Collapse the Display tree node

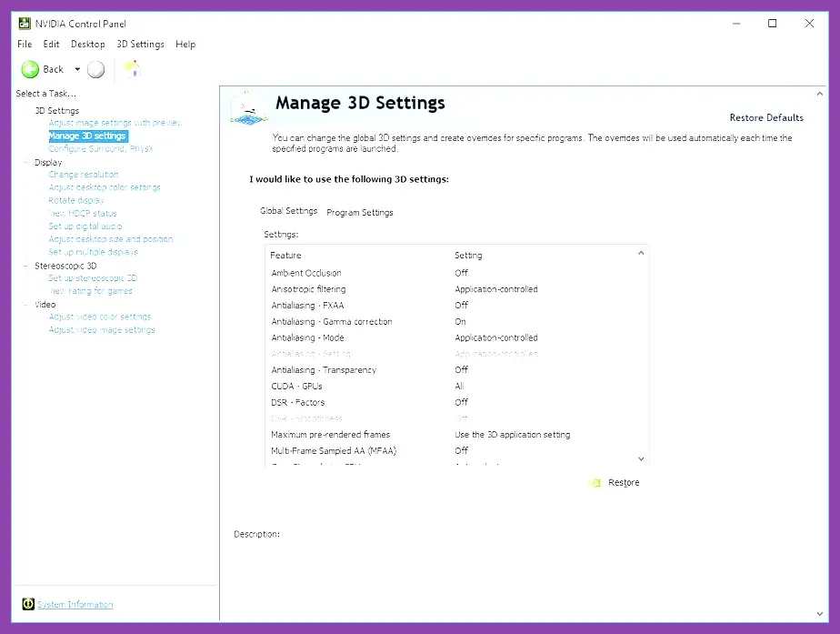click(x=26, y=163)
